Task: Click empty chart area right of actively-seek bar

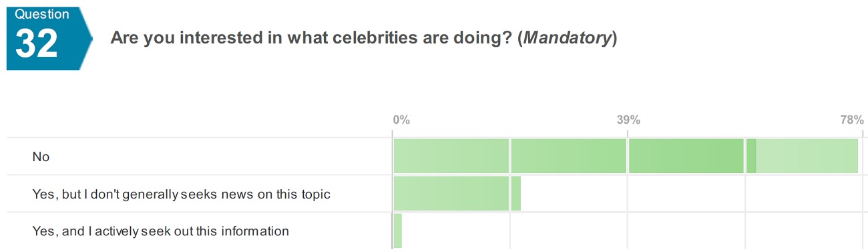Action: [x=631, y=231]
